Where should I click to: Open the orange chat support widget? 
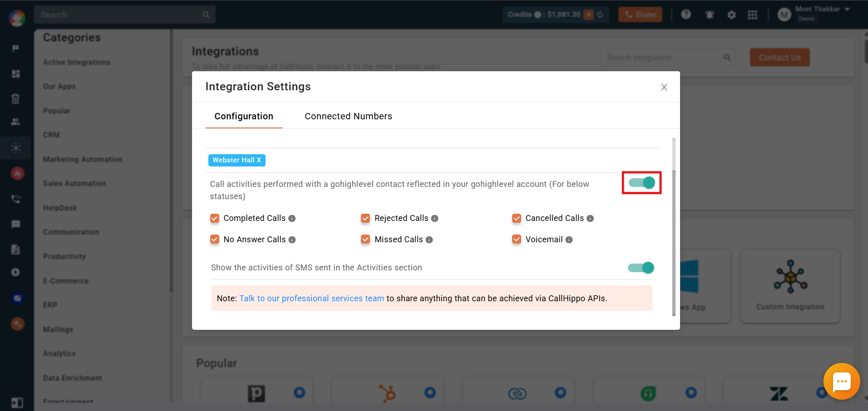[842, 381]
